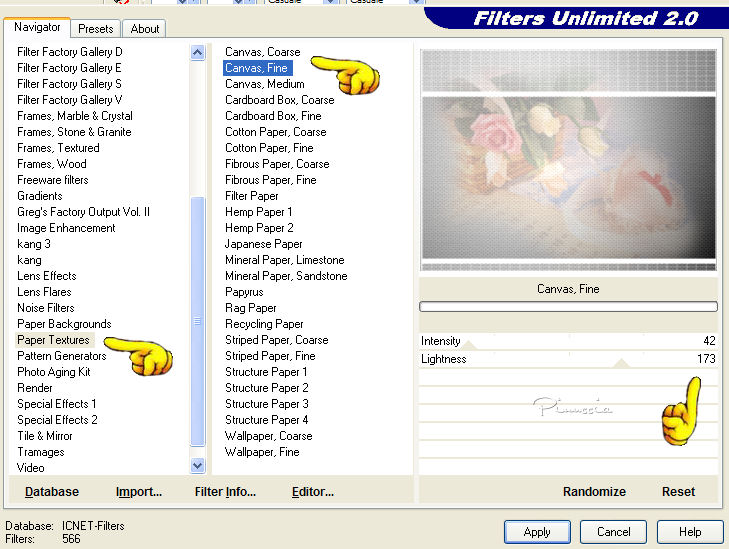The height and width of the screenshot is (549, 729).
Task: Select Special Effects 2 category
Action: point(57,420)
